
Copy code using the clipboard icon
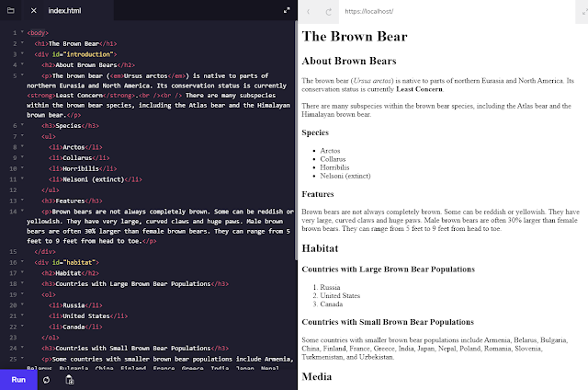[70, 380]
